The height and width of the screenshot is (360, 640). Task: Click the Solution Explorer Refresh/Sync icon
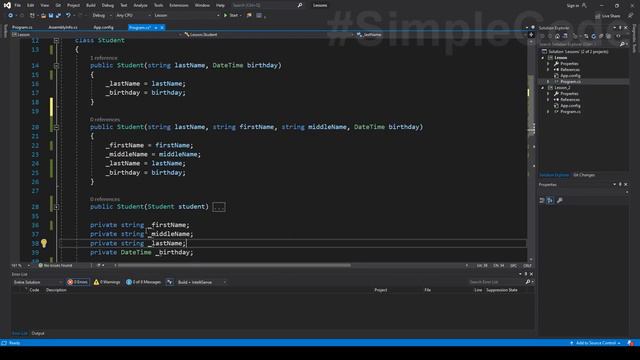[593, 36]
